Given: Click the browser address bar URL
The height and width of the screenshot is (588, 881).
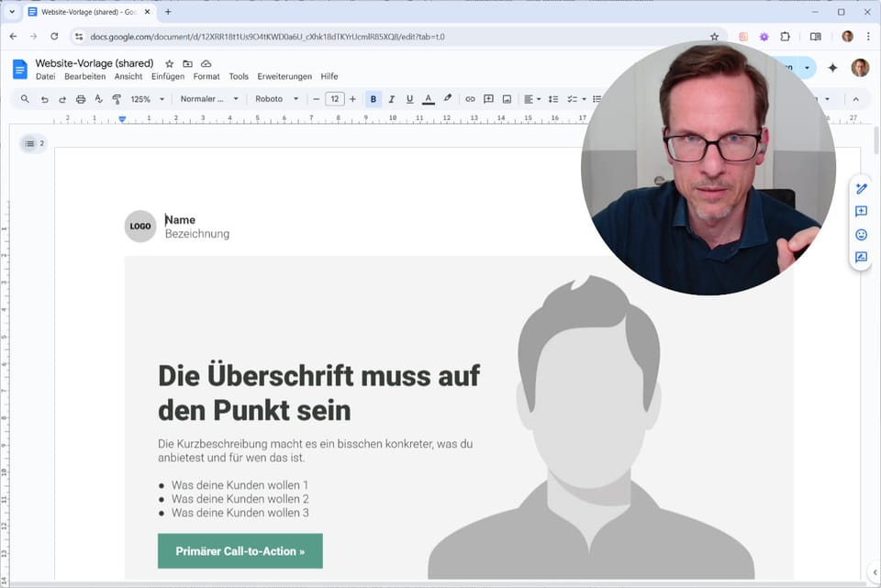Looking at the screenshot, I should point(267,37).
